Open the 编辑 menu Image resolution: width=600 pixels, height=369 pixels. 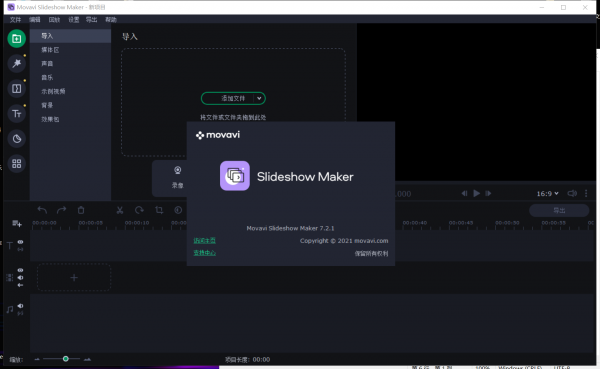point(35,20)
